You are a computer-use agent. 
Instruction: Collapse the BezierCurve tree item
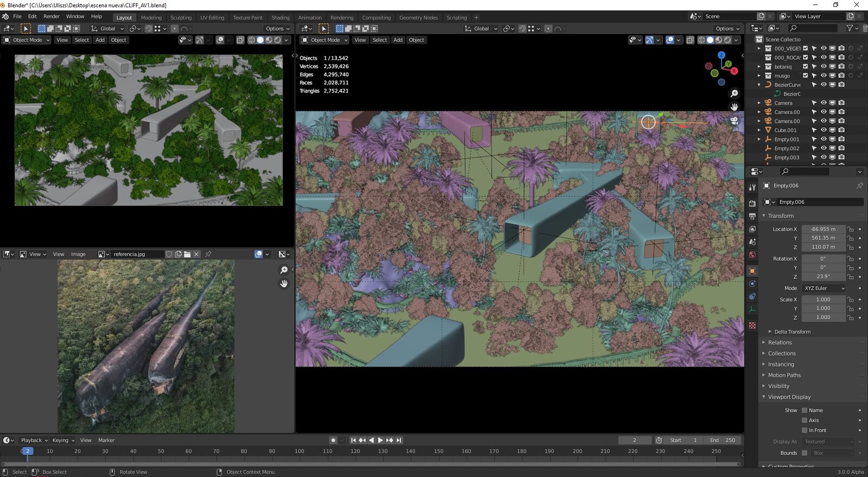[759, 85]
